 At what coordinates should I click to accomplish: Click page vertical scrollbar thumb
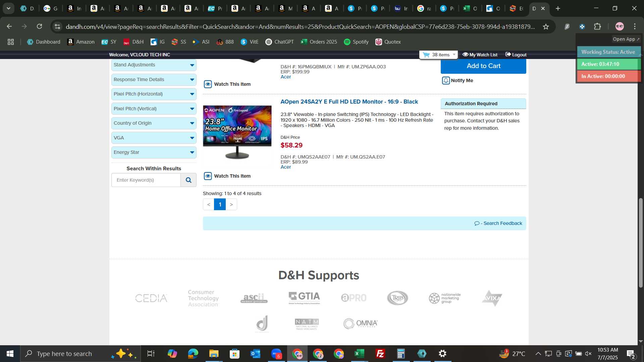pyautogui.click(x=641, y=243)
